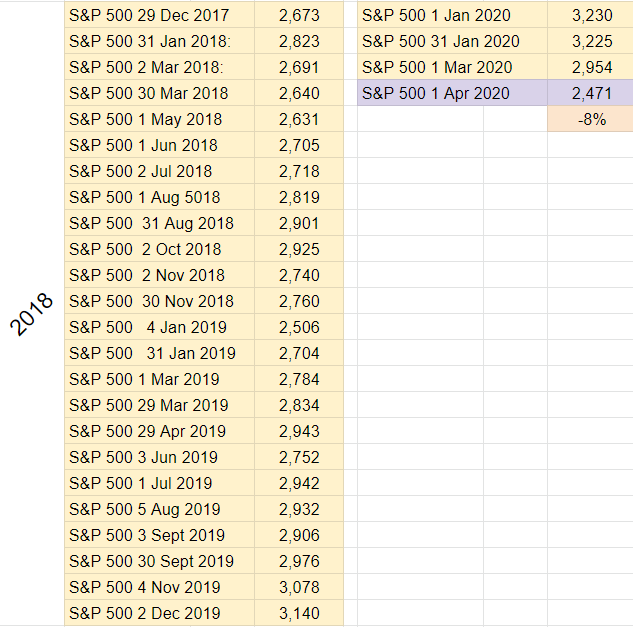Click the value 2,942
This screenshot has height=627, width=633.
(x=299, y=483)
